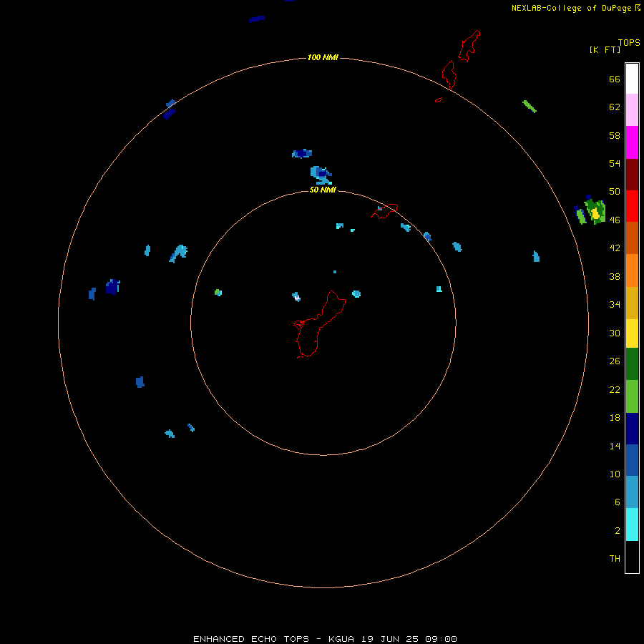The width and height of the screenshot is (644, 644).
Task: Click the red Guam island outline at center
Action: pos(320,324)
